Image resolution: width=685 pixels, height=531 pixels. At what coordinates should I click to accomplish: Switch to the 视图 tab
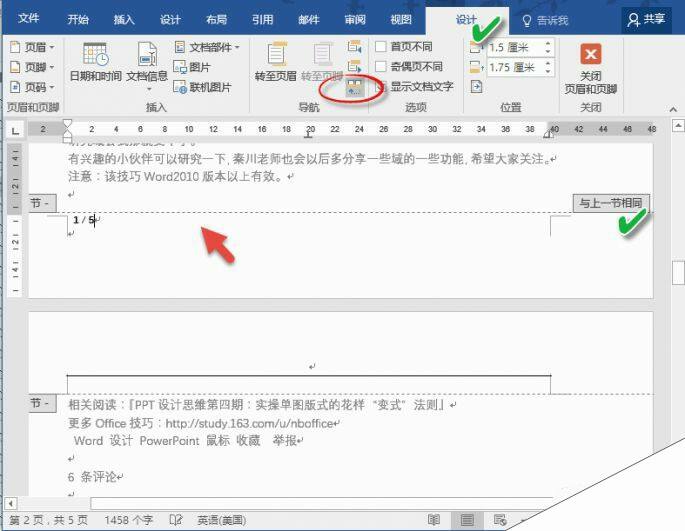coord(401,19)
